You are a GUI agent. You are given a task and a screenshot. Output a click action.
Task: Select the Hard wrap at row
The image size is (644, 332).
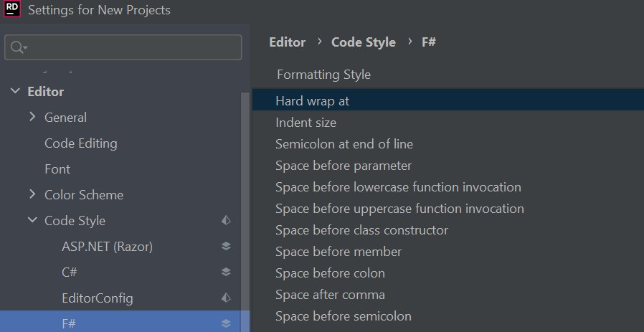[x=448, y=100]
